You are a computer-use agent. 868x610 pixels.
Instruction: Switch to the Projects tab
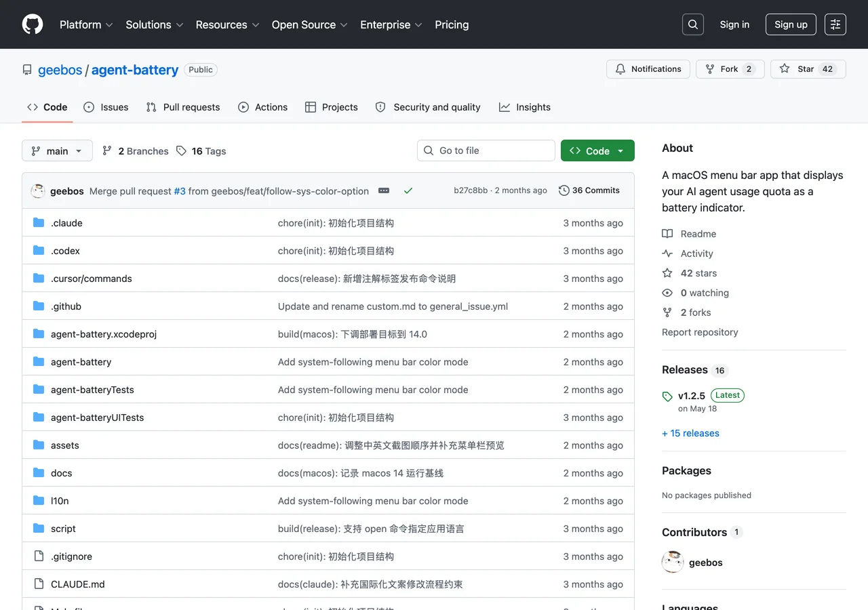click(332, 107)
